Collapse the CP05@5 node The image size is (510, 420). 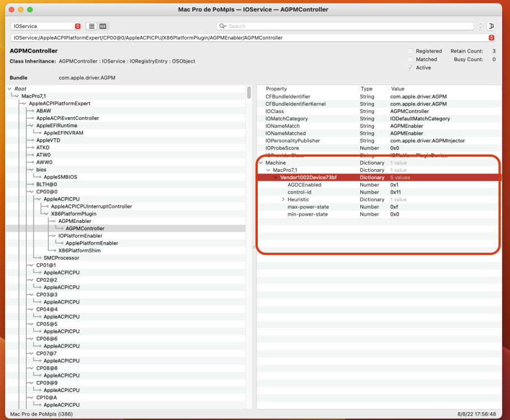click(x=32, y=324)
